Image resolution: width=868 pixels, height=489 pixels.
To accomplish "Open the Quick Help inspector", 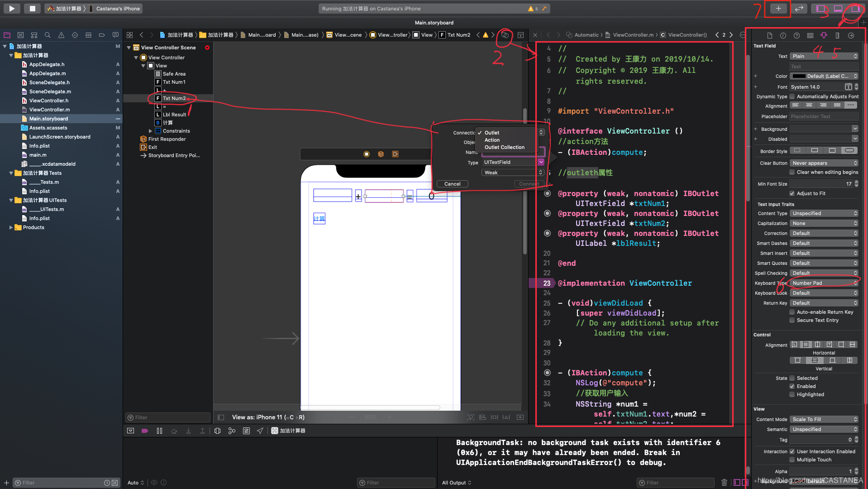I will pyautogui.click(x=796, y=35).
